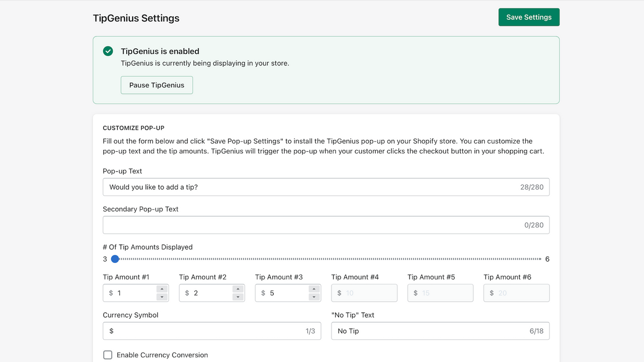Viewport: 644px width, 362px height.
Task: Decrease Tip Amount #3 using its down arrow
Action: [314, 296]
